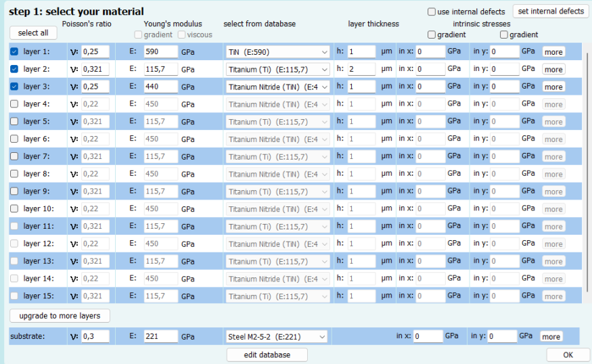
Task: Click the vertical scrollbar of layer list
Action: (588, 169)
